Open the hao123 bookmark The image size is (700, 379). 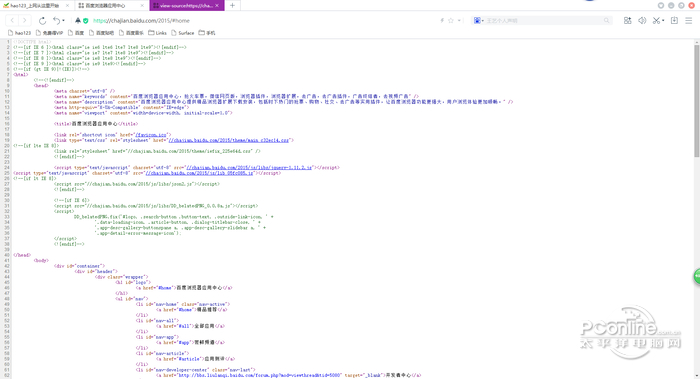(x=20, y=33)
